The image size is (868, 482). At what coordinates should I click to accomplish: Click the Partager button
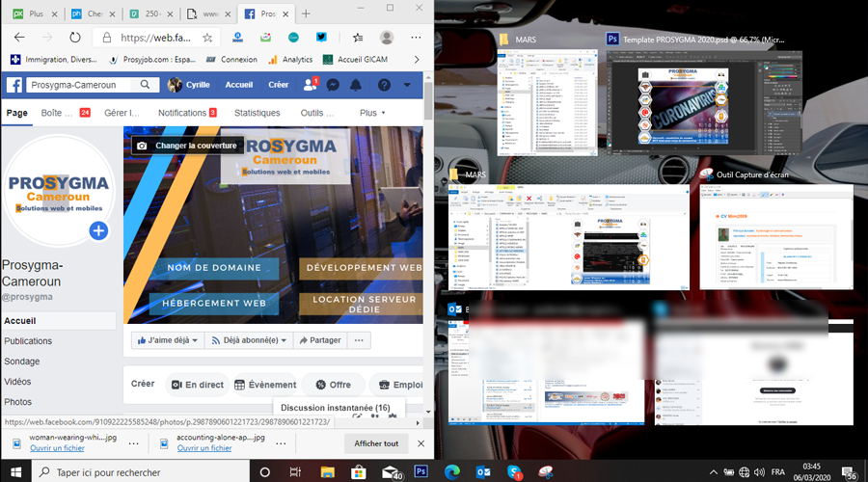click(x=320, y=339)
